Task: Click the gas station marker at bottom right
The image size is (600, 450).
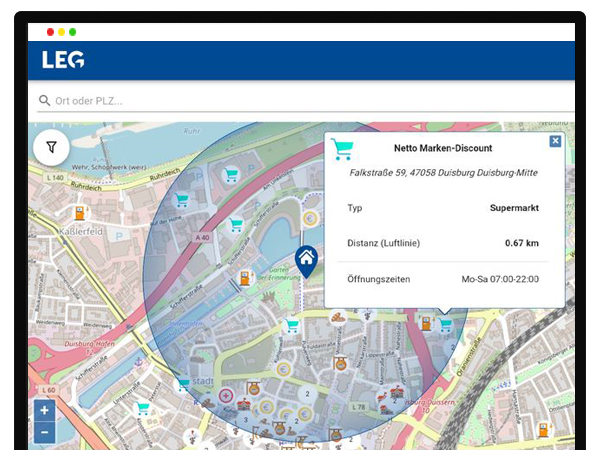Action: click(x=544, y=430)
